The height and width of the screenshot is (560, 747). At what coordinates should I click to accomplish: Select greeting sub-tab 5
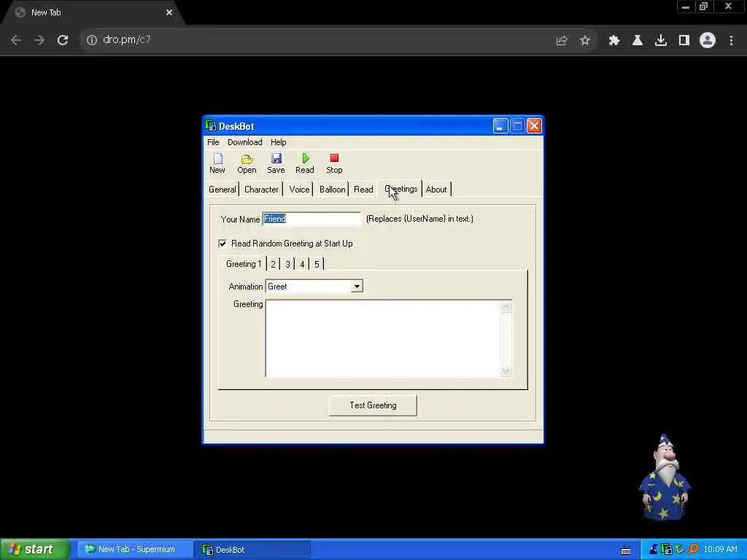317,264
